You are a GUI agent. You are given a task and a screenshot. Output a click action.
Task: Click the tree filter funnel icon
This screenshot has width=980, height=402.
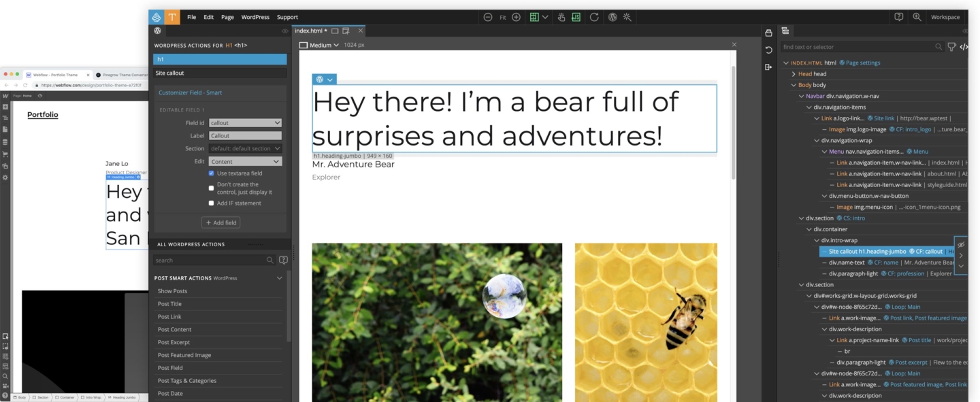pyautogui.click(x=951, y=47)
